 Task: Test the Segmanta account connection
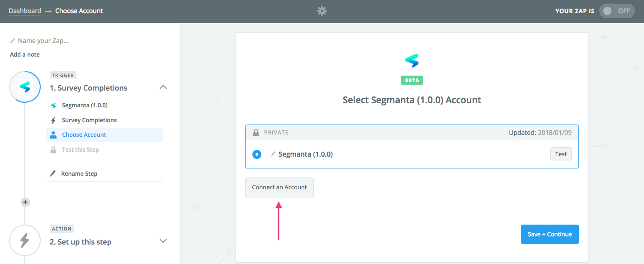(x=561, y=154)
